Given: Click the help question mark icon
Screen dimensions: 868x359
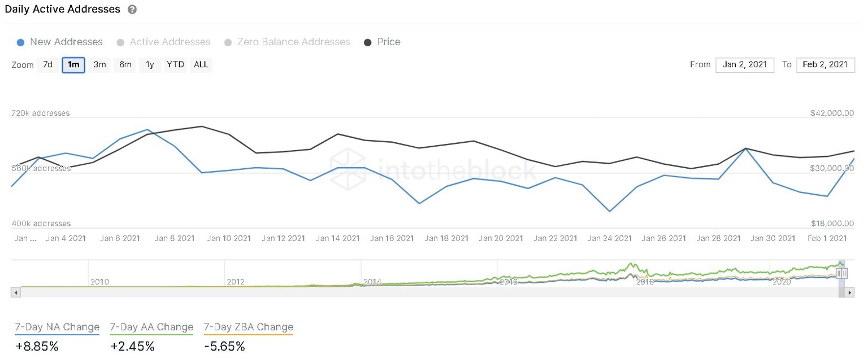Looking at the screenshot, I should (132, 10).
